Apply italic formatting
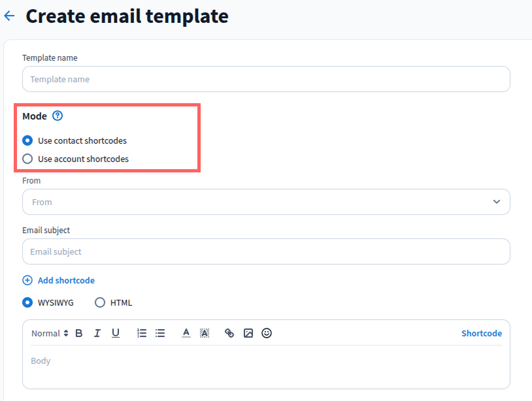532x401 pixels. (x=97, y=333)
